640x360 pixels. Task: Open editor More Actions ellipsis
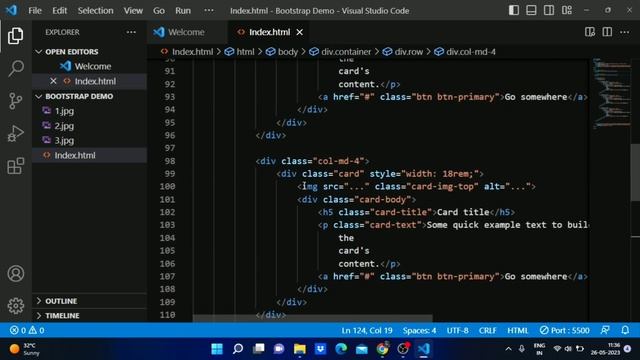624,32
